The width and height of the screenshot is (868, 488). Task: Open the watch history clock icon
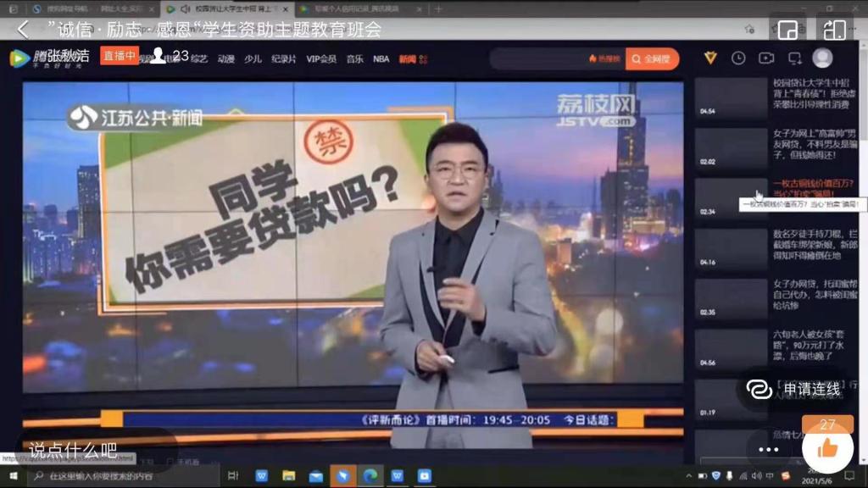[738, 58]
